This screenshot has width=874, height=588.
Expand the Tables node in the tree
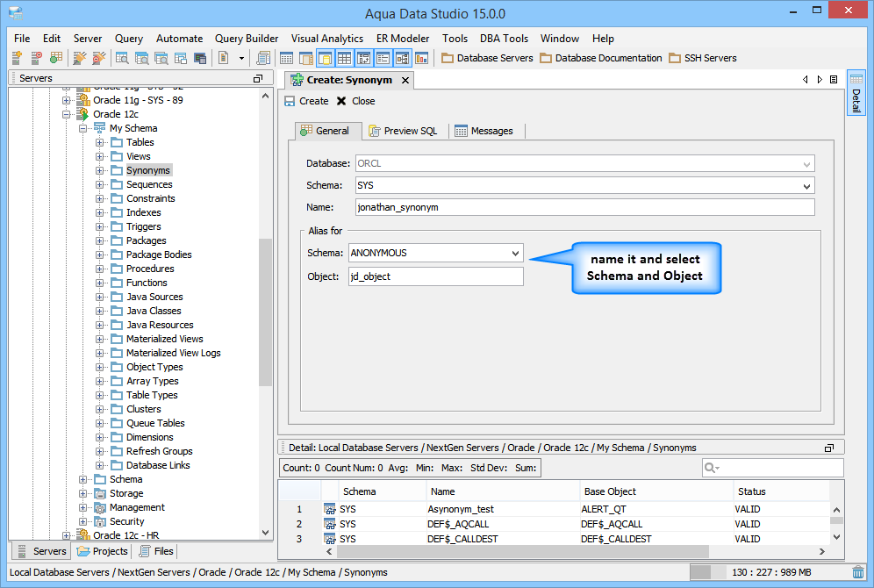tap(100, 142)
